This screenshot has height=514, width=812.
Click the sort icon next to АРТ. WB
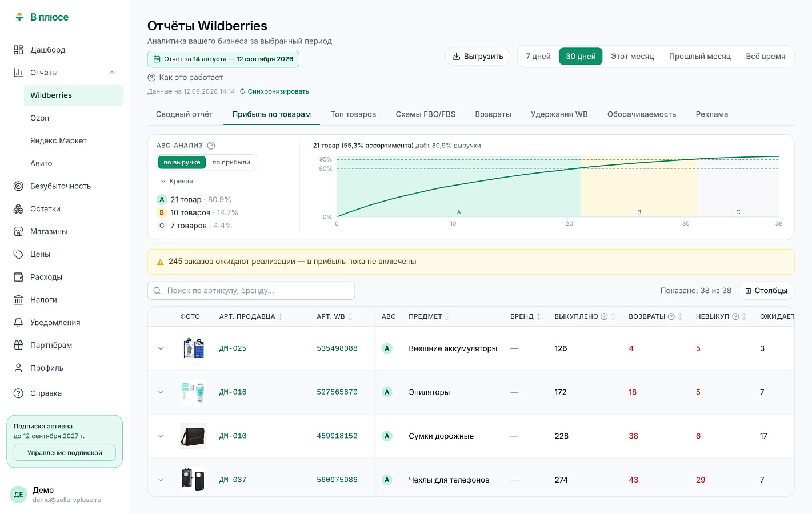(350, 316)
